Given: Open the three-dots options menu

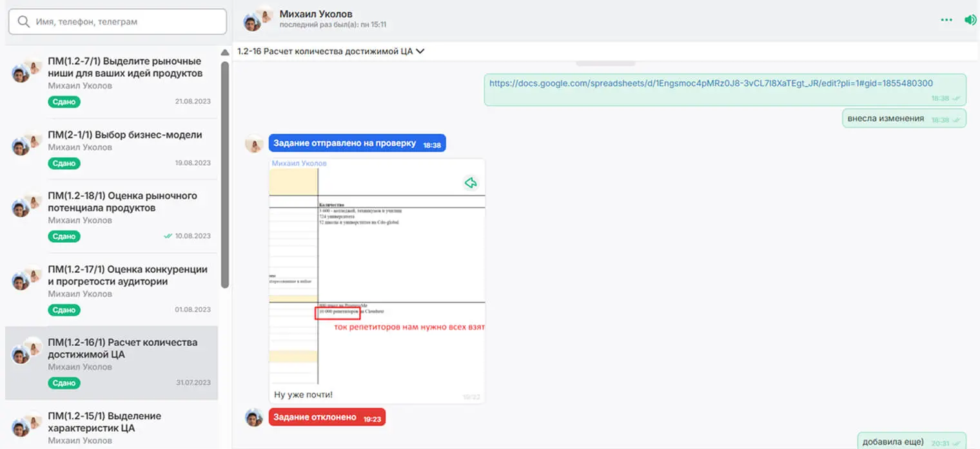Looking at the screenshot, I should coord(946,20).
